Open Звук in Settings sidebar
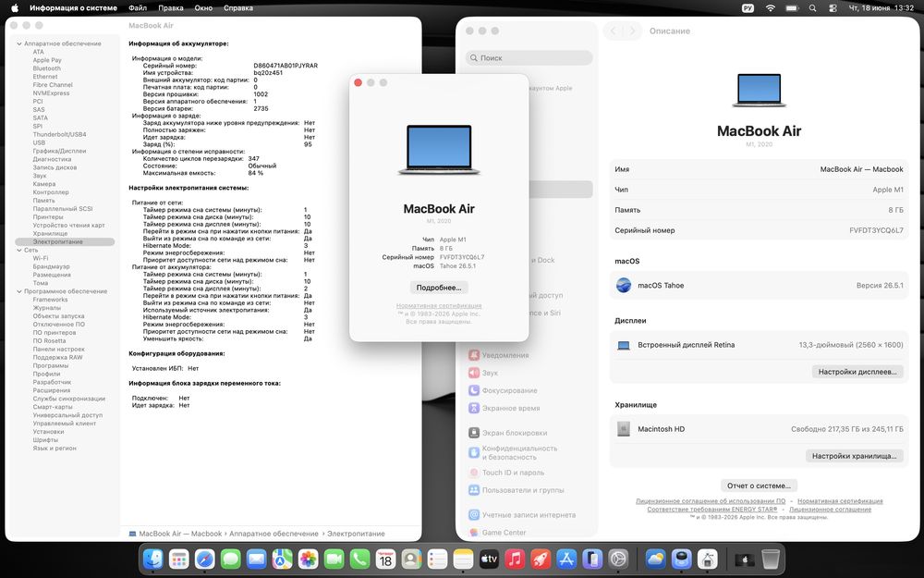Viewport: 924px width, 578px height. (483, 373)
